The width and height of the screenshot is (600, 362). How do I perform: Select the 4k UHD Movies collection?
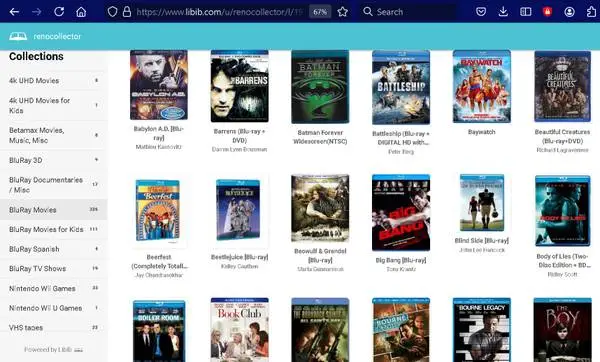[x=54, y=81]
